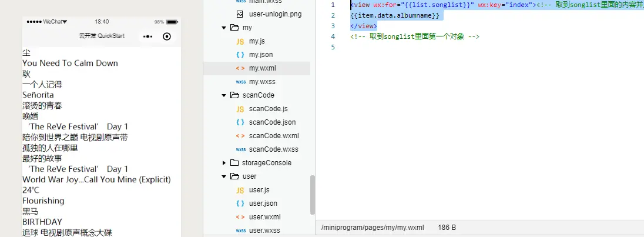
Task: Click the JS icon beside scanCode.js
Action: tap(241, 109)
